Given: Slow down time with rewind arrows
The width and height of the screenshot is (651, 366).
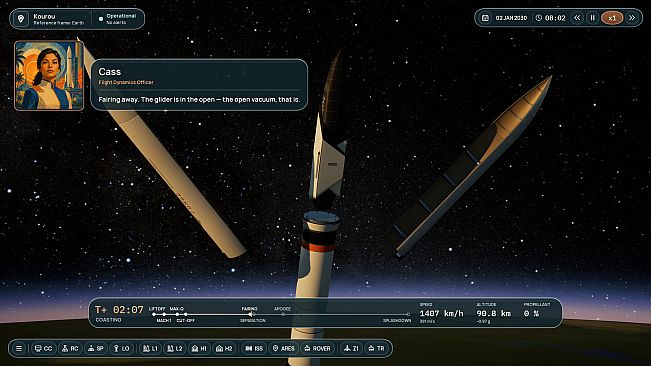Looking at the screenshot, I should 578,18.
